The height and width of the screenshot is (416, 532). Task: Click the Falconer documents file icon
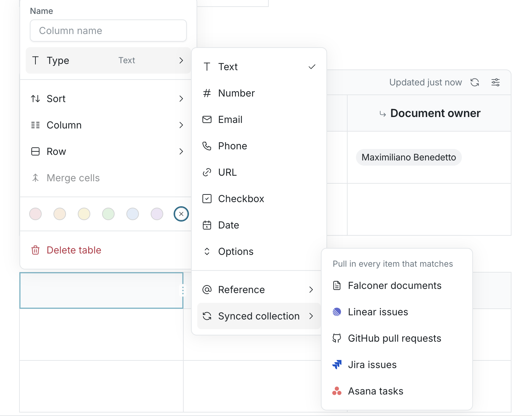337,285
